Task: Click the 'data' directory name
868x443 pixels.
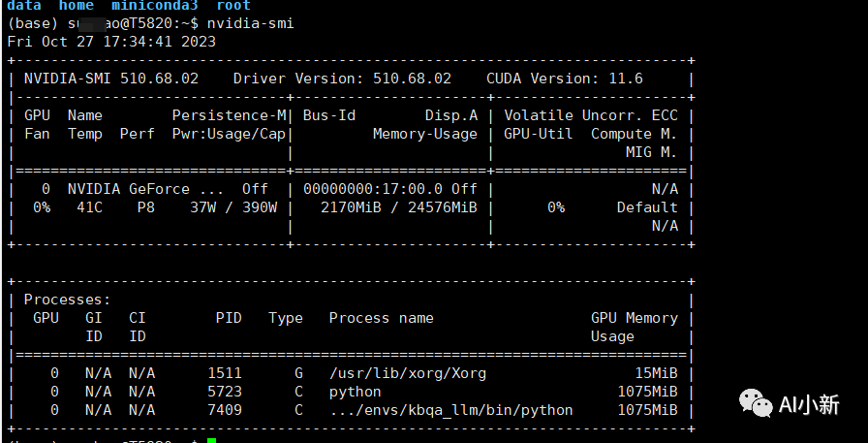Action: (x=24, y=6)
